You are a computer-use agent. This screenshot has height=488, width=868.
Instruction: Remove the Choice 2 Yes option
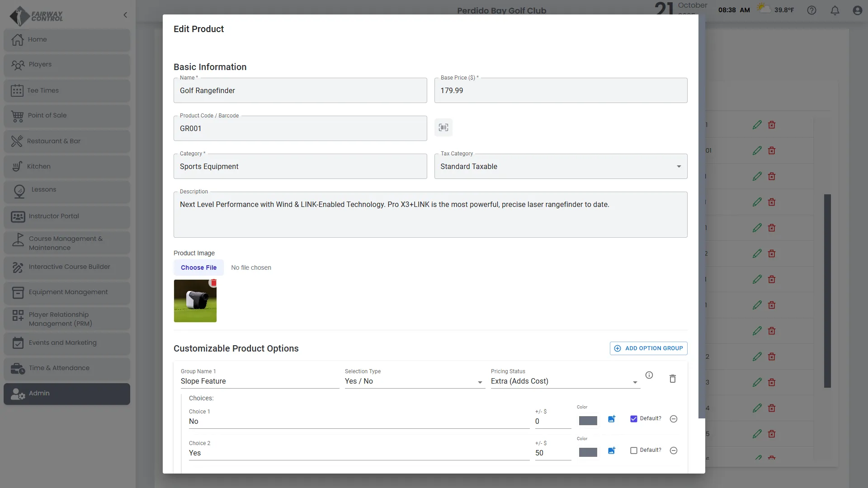coord(674,450)
